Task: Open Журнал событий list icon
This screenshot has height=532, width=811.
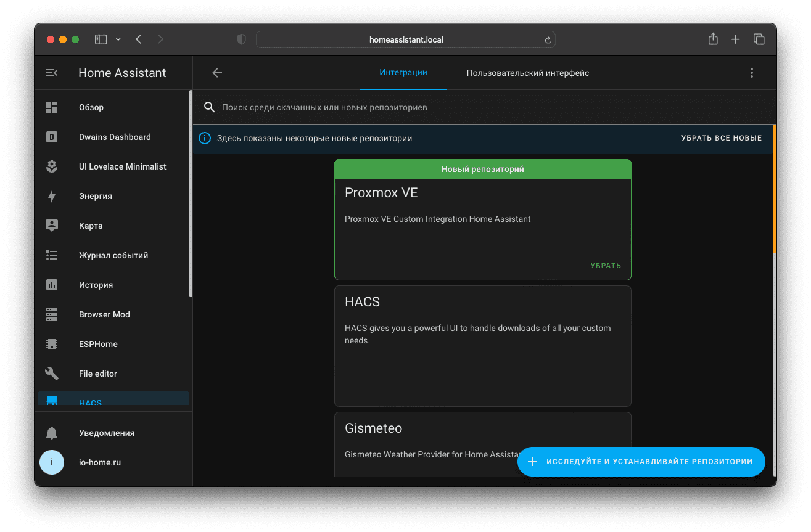Action: coord(52,255)
